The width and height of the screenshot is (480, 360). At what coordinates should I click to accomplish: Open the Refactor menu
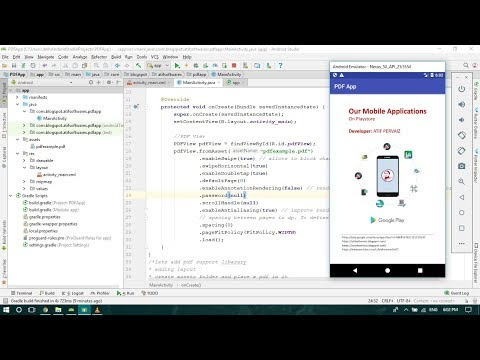coord(99,57)
